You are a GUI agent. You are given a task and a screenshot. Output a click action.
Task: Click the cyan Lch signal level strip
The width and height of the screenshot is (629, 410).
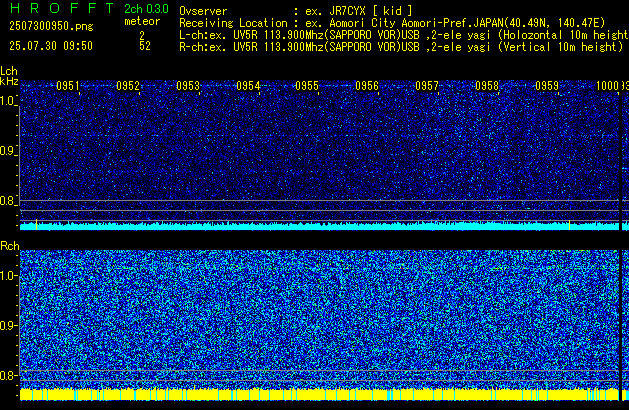[x=319, y=225]
